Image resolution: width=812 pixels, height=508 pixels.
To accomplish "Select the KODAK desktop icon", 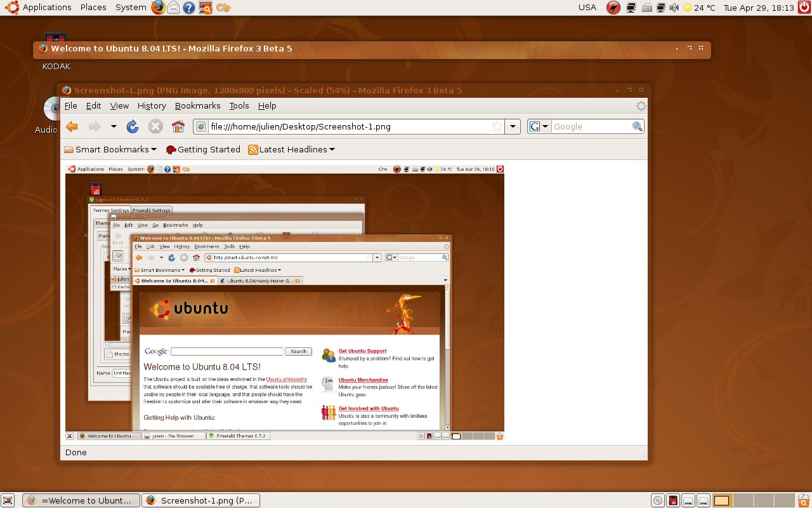I will tap(56, 51).
